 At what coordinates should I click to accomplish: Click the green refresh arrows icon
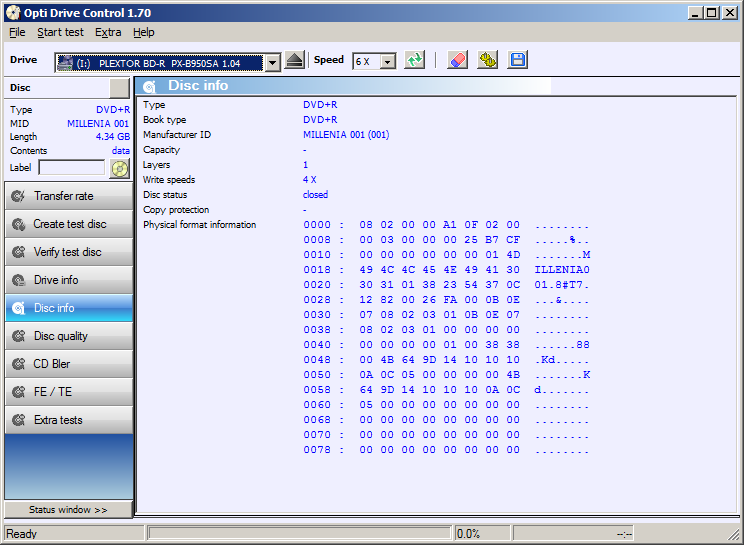(x=415, y=60)
